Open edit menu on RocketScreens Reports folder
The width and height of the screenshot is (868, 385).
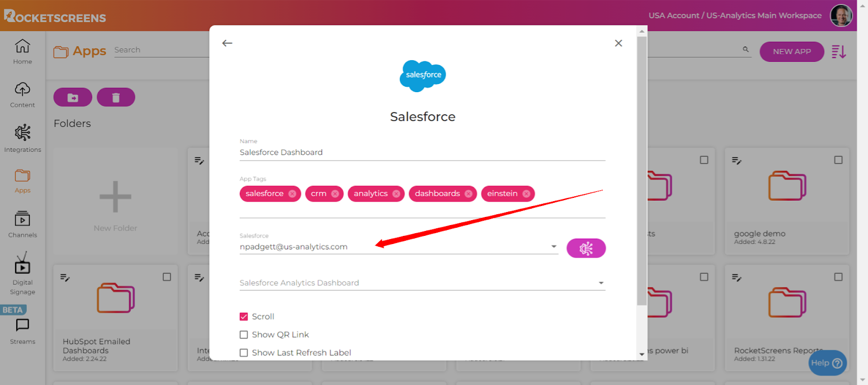(x=736, y=278)
